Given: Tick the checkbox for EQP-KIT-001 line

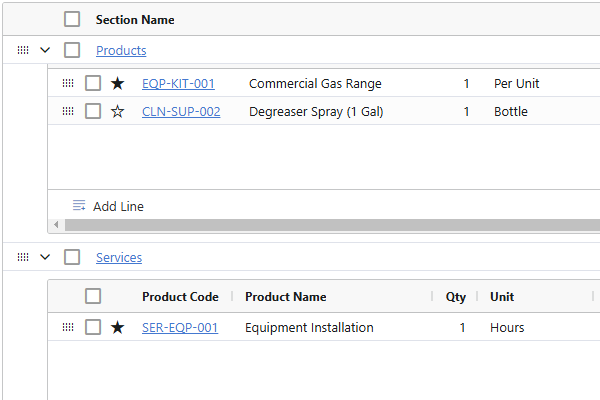Looking at the screenshot, I should tap(93, 84).
